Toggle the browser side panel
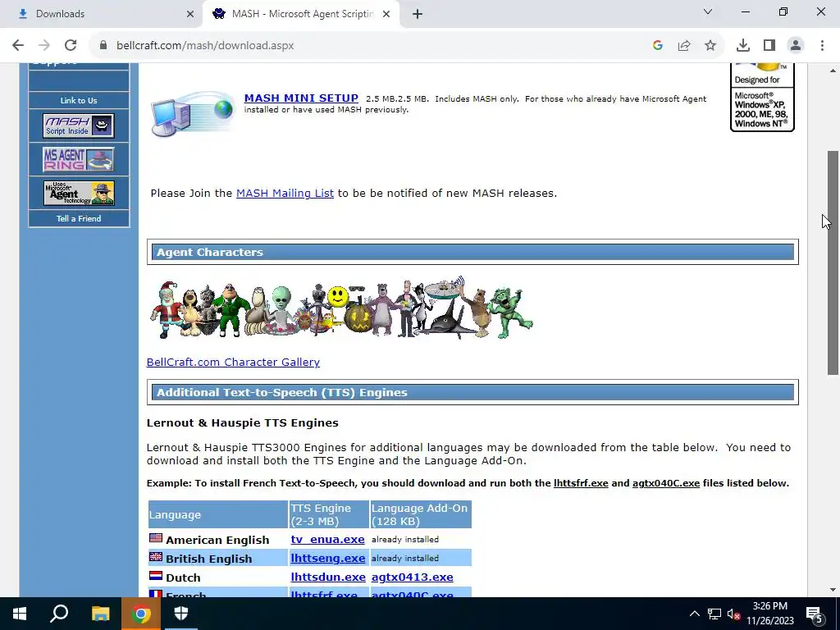This screenshot has height=630, width=840. tap(769, 46)
